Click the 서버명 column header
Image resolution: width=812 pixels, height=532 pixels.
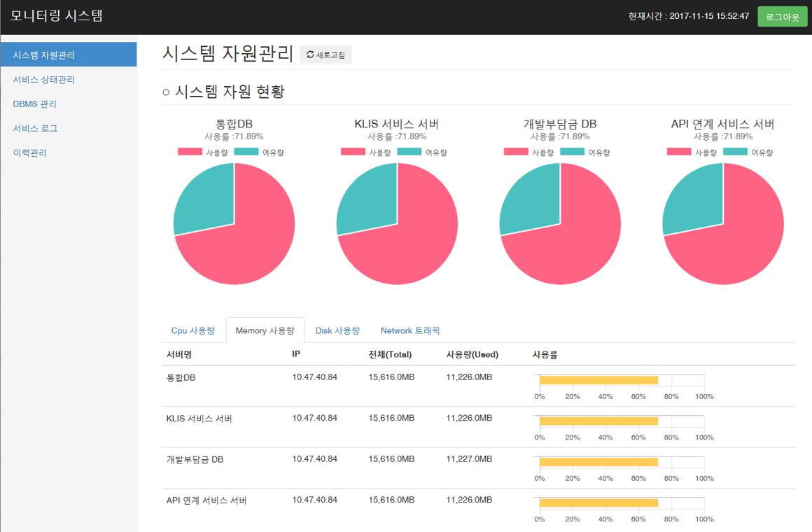coord(179,354)
